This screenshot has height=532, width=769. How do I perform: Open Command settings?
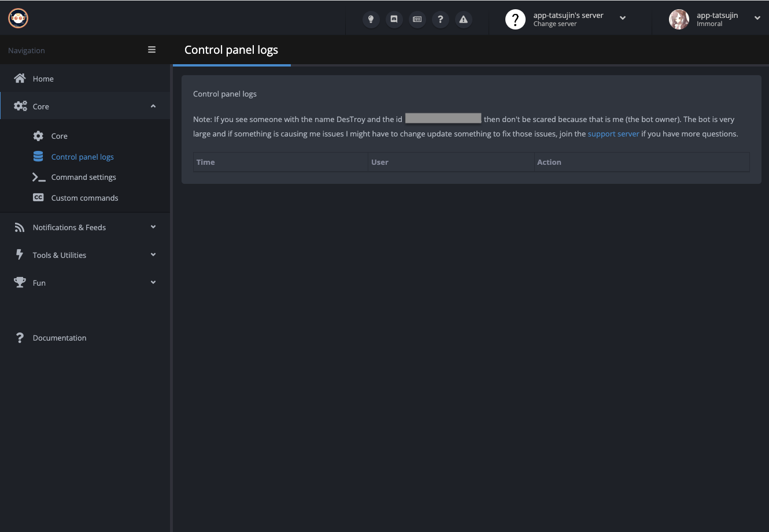tap(83, 177)
